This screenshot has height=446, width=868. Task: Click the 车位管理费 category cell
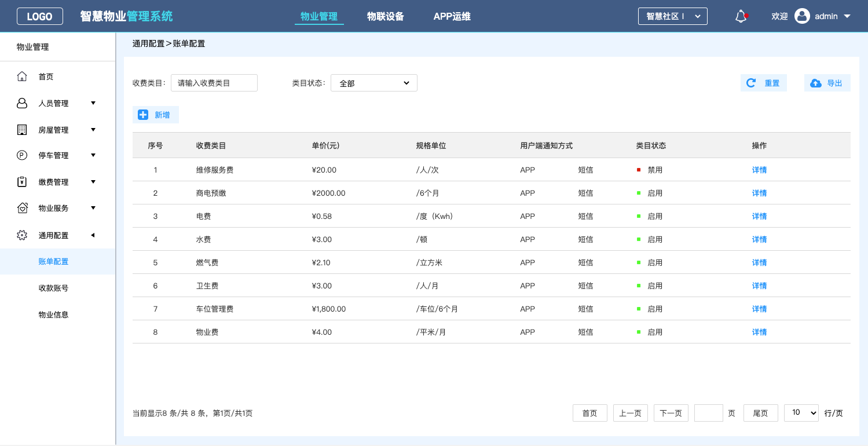[215, 309]
